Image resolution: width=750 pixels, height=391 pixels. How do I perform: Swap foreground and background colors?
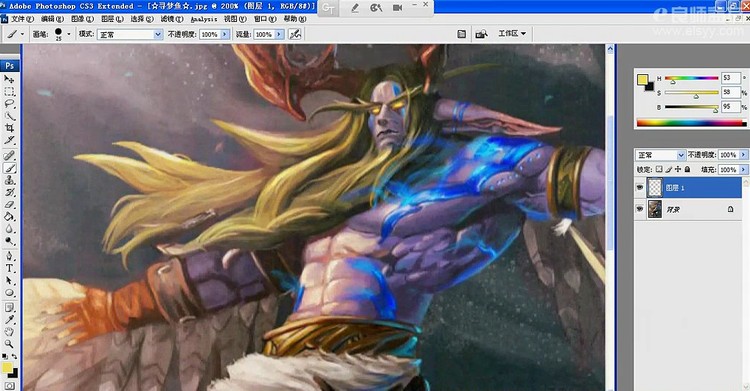(14, 357)
